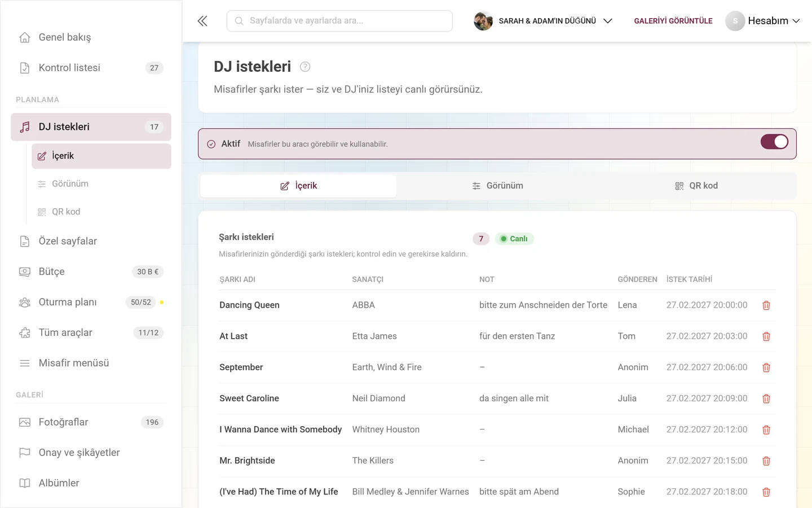
Task: Click the Onay ve şikâyetler flag icon
Action: pos(25,453)
